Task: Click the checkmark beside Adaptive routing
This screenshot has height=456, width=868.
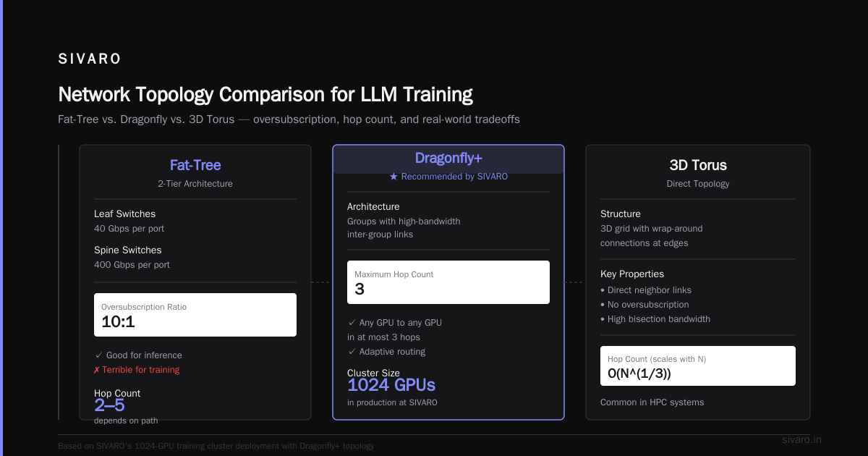Action: pos(351,352)
